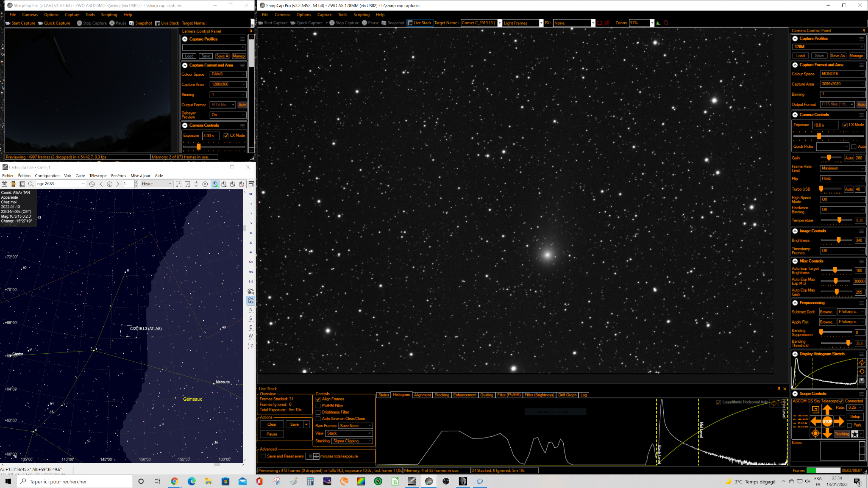
Task: Step time backward in Cartes du Ciel toolbar
Action: click(x=101, y=184)
